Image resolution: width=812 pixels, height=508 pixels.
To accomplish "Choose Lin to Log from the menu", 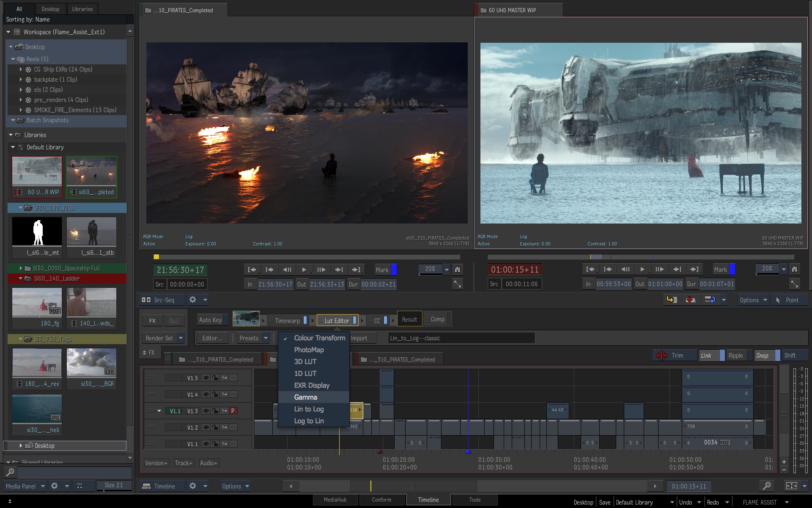I will pyautogui.click(x=314, y=409).
